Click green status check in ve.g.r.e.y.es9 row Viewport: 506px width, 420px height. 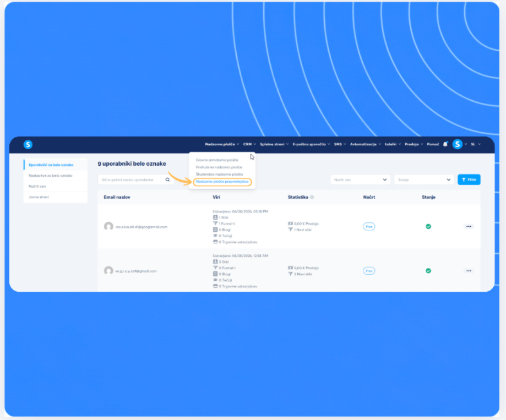[x=428, y=271]
